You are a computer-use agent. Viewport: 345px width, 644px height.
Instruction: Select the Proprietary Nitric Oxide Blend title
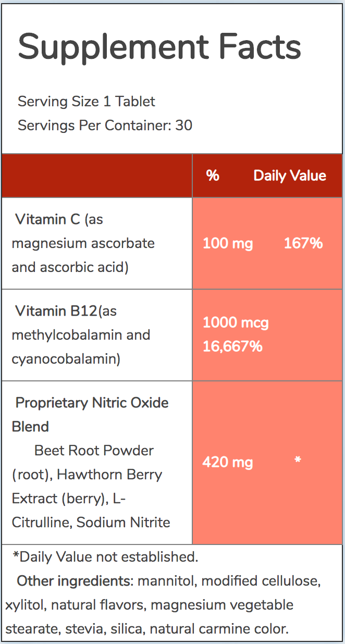pos(92,403)
